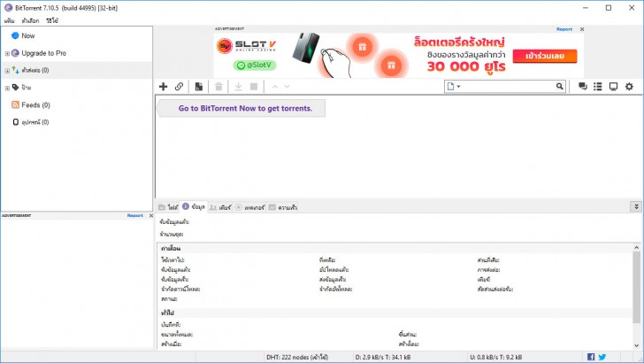Click Report link above top banner ad
This screenshot has width=644, height=363.
coord(563,29)
